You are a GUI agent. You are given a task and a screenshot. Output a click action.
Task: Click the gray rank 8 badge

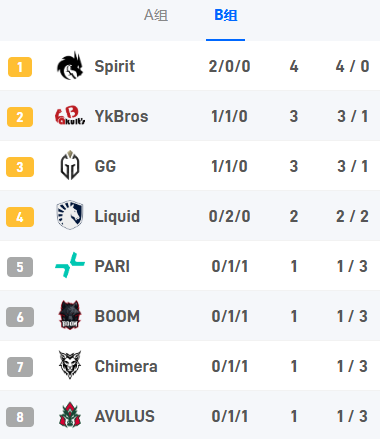[20, 417]
